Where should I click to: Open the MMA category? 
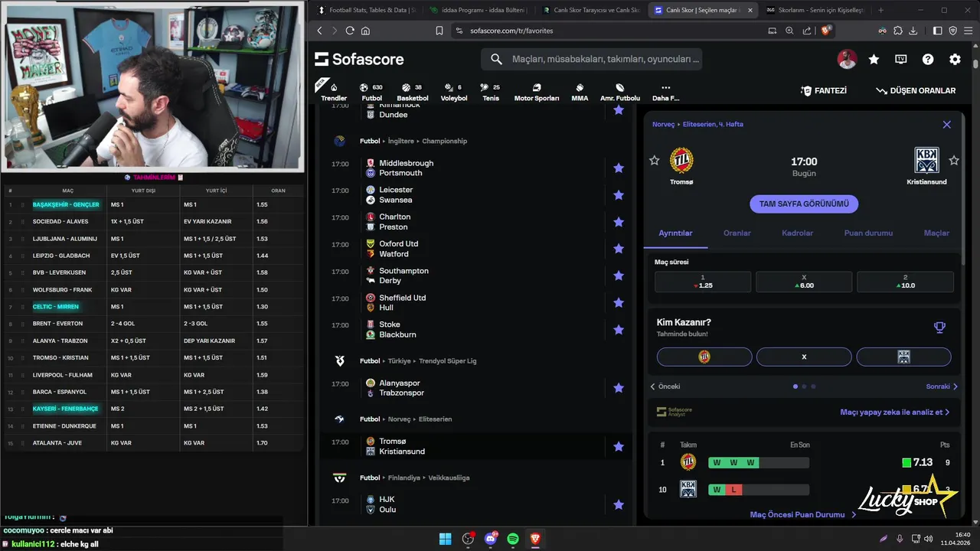[x=580, y=91]
